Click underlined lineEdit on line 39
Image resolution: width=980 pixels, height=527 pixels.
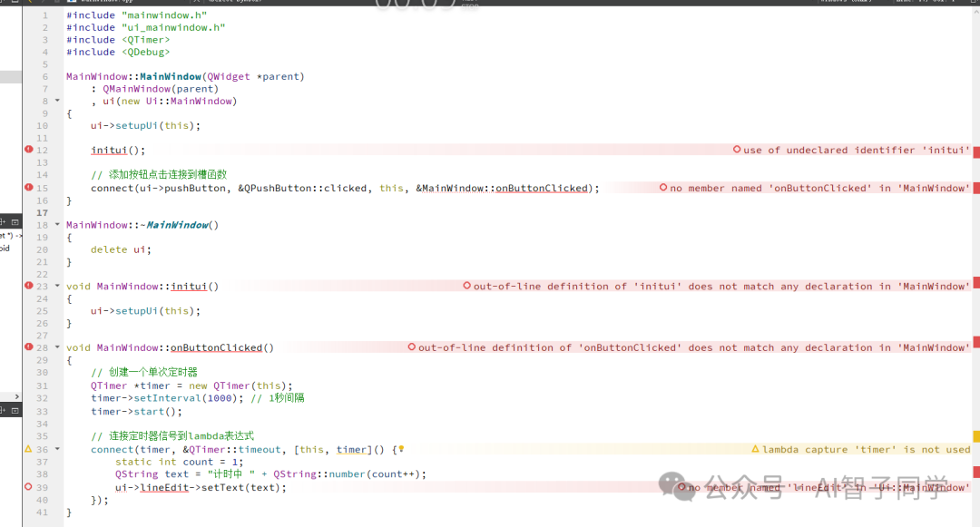pos(164,487)
